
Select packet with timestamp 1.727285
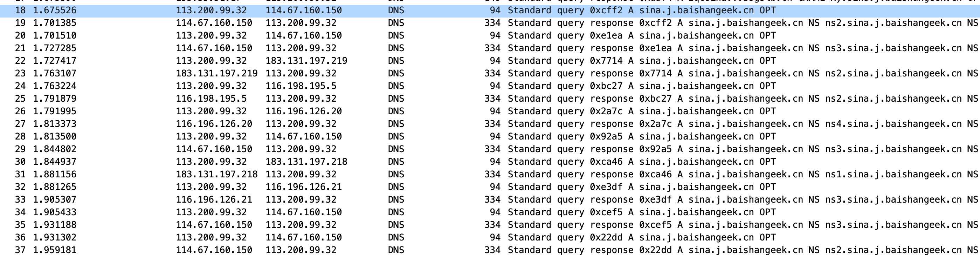point(490,48)
